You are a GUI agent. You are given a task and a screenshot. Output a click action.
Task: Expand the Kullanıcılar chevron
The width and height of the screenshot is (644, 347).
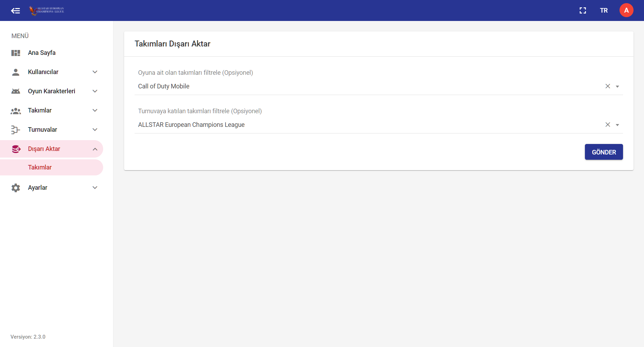click(x=95, y=72)
